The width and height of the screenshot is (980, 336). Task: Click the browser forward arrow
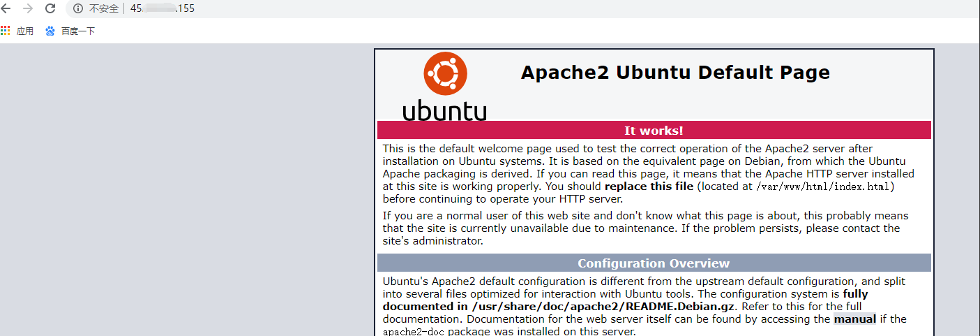[x=28, y=8]
